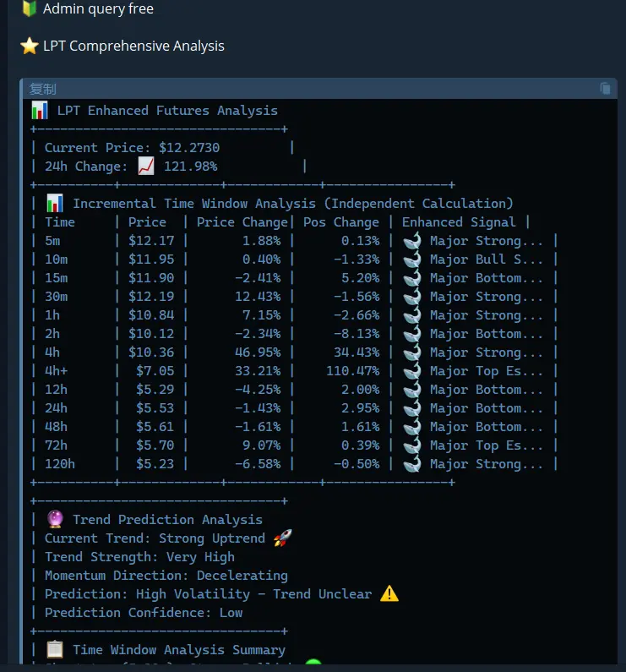The height and width of the screenshot is (672, 626).
Task: Click the 110.47% position change cell
Action: click(353, 371)
